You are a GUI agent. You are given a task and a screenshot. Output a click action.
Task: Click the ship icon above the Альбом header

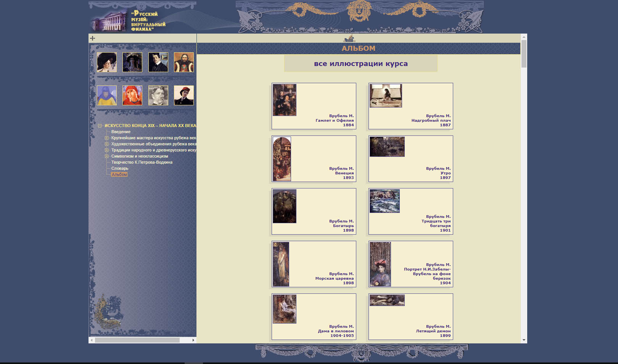pos(349,38)
